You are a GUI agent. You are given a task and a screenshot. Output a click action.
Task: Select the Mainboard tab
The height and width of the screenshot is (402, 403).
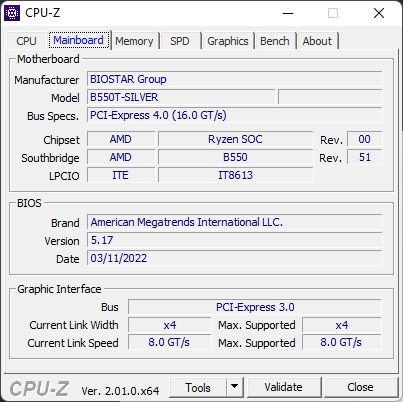coord(78,40)
